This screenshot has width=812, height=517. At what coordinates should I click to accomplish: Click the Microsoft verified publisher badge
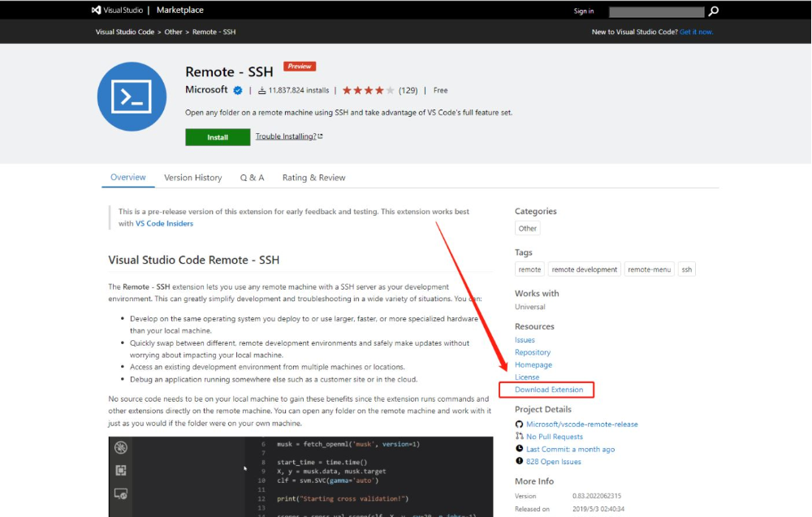coord(238,90)
